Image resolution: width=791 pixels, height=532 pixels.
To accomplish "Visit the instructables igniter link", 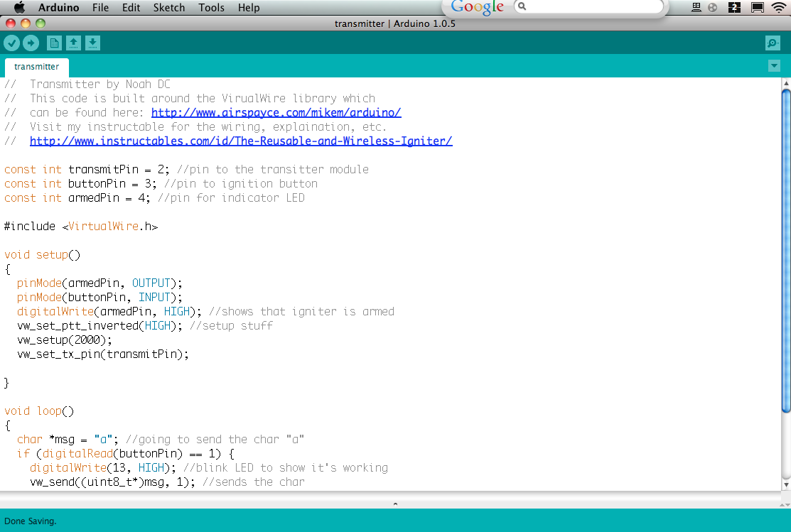I will click(241, 141).
